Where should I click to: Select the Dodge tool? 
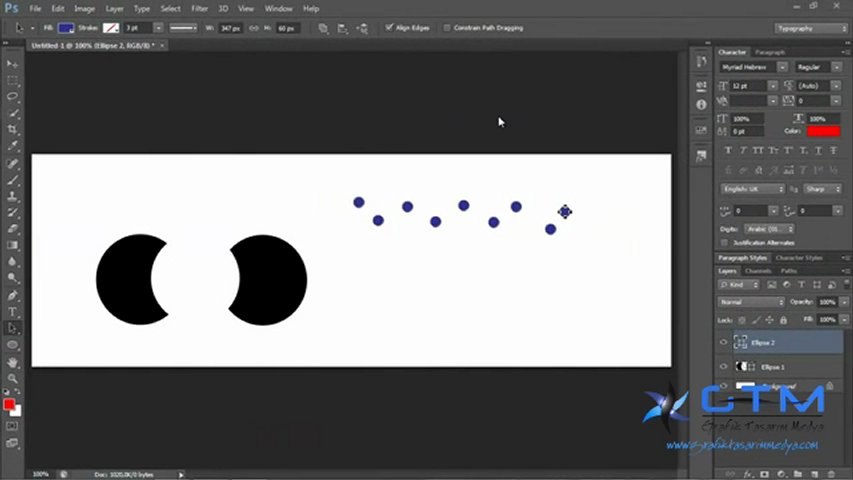pyautogui.click(x=12, y=278)
